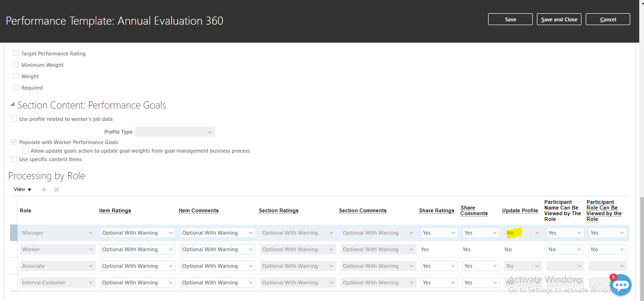Add a new role row with the plus icon
The width and height of the screenshot is (644, 301).
coord(44,189)
